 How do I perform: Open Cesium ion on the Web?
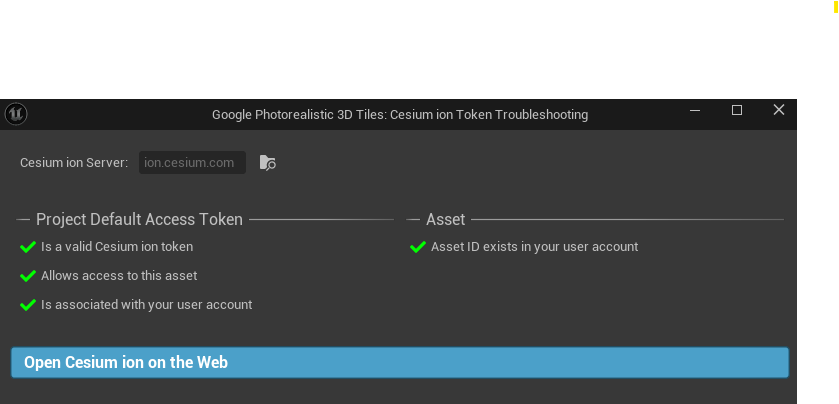tap(400, 362)
